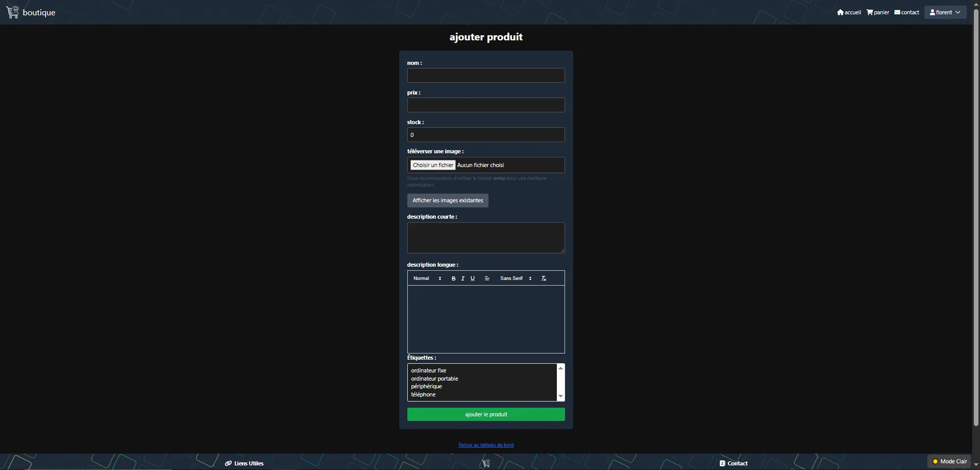Open the florent user dropdown
The height and width of the screenshot is (470, 980).
[x=945, y=12]
